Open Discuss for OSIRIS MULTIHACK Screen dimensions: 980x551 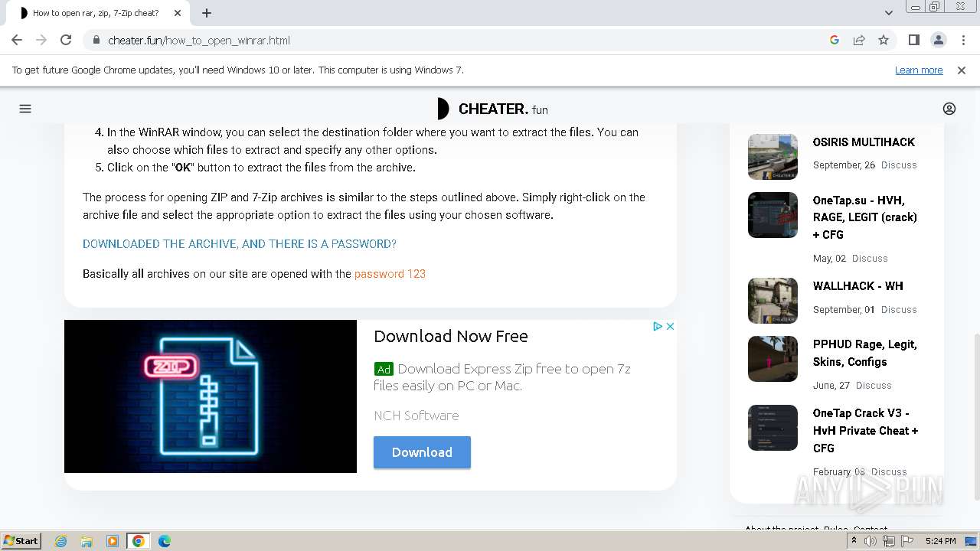[899, 165]
